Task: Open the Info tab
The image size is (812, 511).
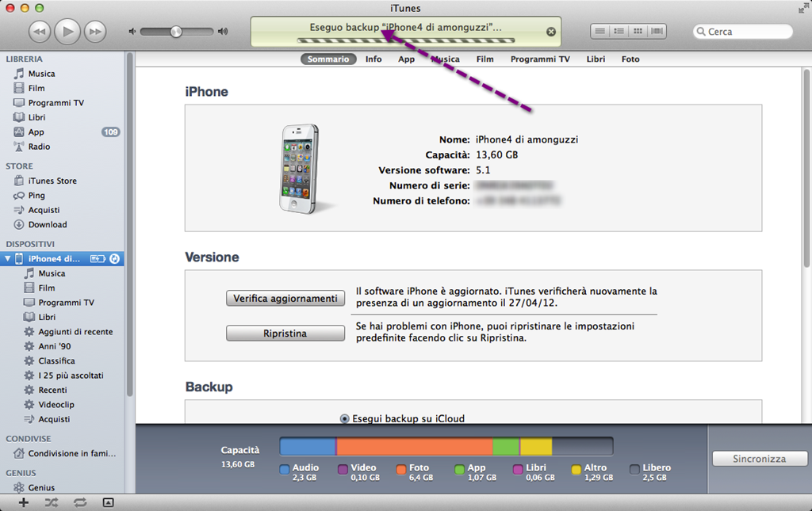Action: 373,59
